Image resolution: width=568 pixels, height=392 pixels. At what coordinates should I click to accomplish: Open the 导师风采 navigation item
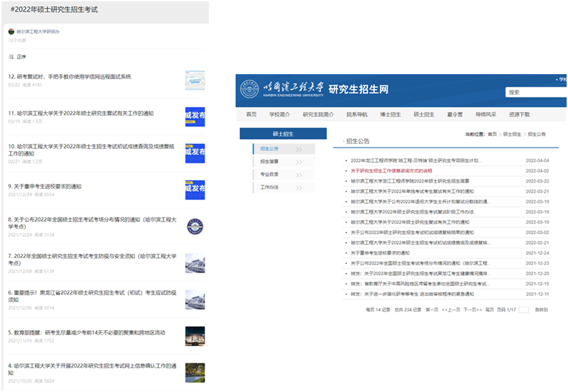click(x=486, y=115)
